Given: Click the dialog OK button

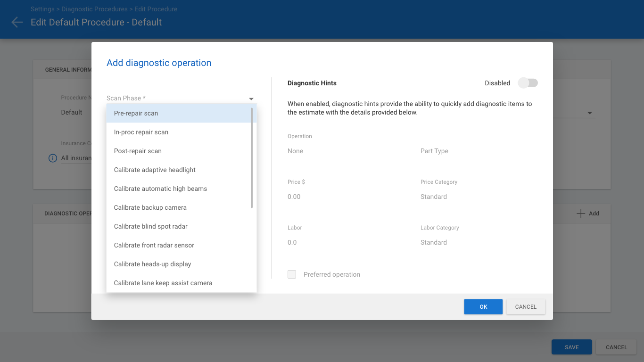Looking at the screenshot, I should click(x=483, y=307).
